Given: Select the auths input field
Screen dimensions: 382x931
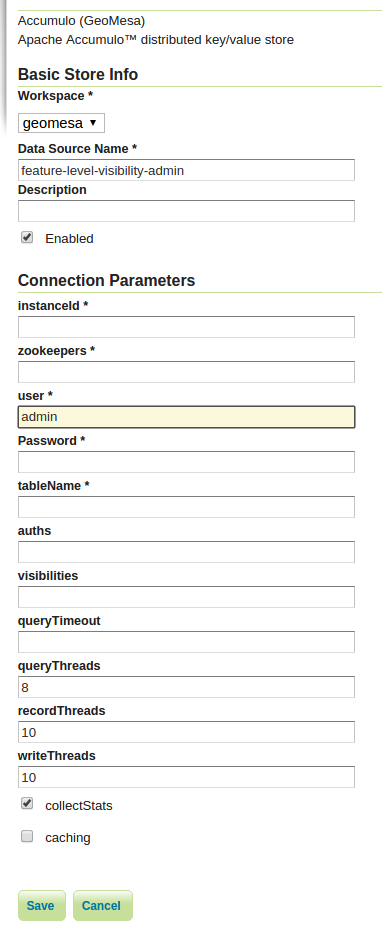Looking at the screenshot, I should pyautogui.click(x=187, y=552).
